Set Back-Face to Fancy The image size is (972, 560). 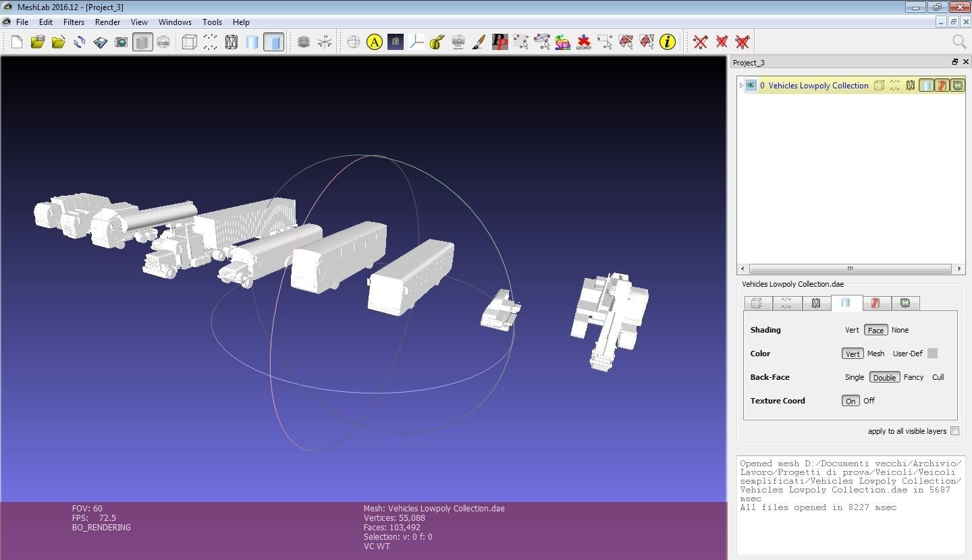click(913, 377)
